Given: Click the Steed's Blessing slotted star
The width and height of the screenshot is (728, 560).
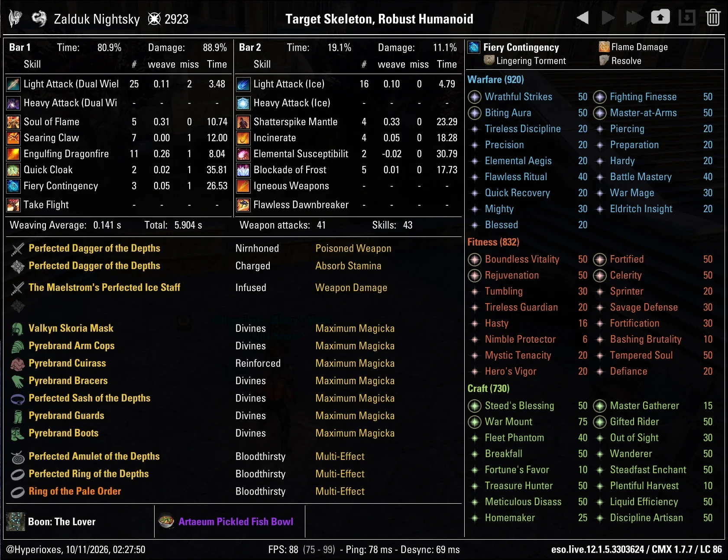Looking at the screenshot, I should click(x=475, y=406).
